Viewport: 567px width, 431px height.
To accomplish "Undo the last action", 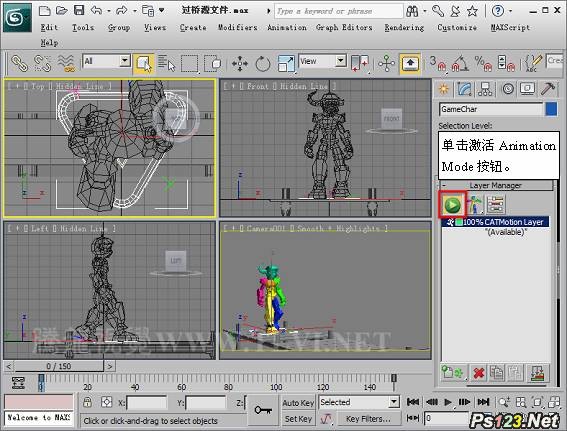I will 96,10.
